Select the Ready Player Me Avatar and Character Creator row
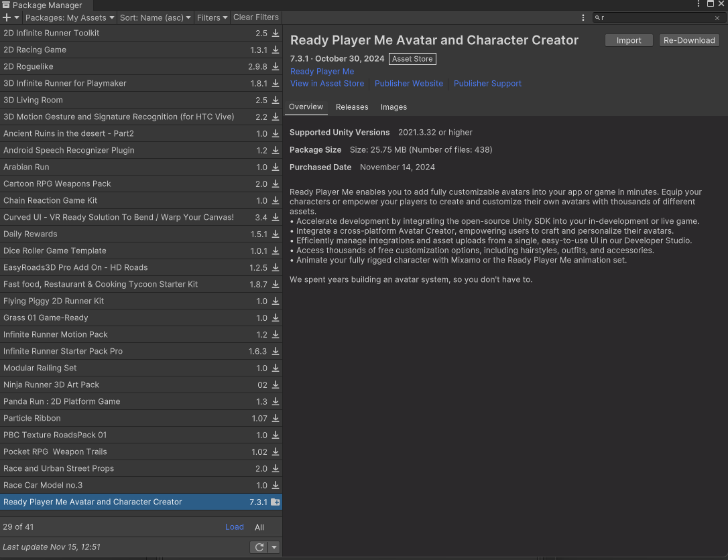 coord(141,502)
